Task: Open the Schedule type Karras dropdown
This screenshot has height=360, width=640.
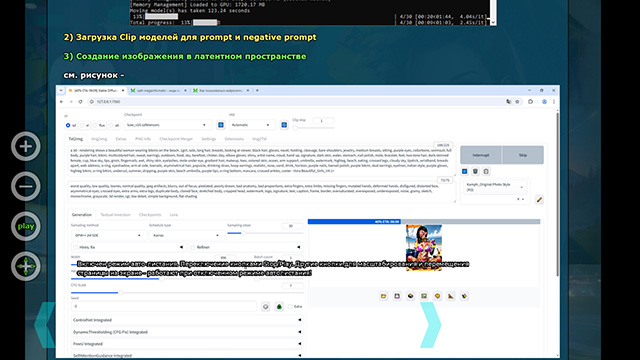Action: point(186,236)
